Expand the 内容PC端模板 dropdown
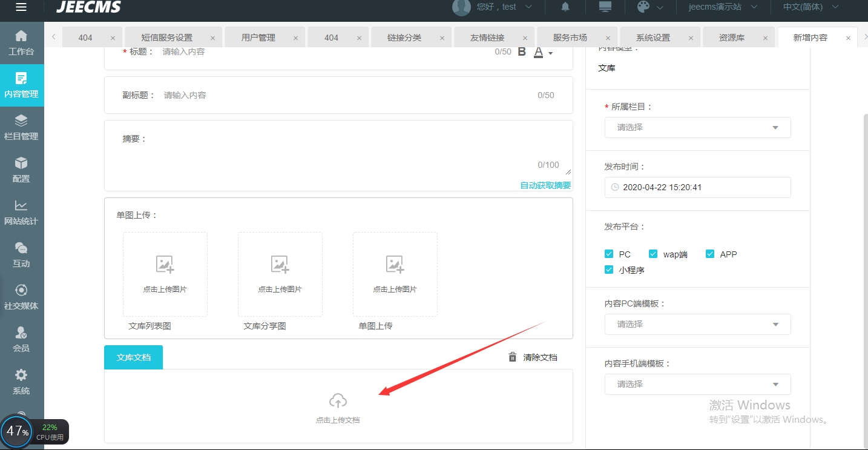 pos(697,324)
